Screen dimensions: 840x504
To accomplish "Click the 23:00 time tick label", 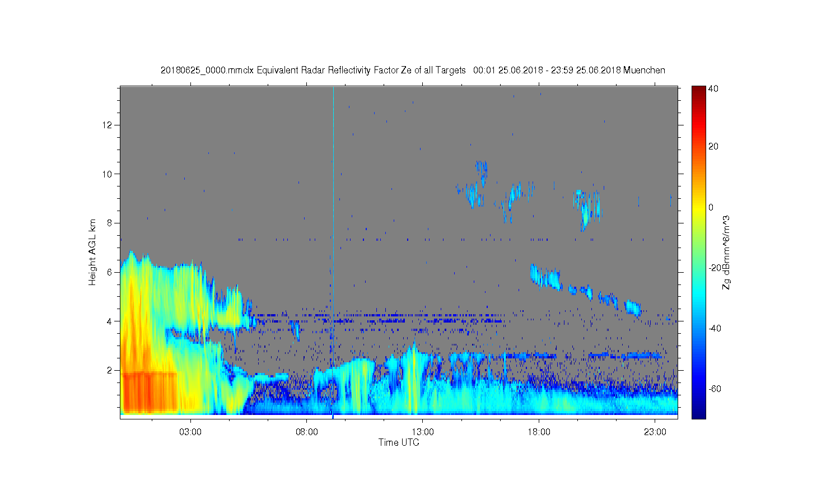I will pos(655,432).
